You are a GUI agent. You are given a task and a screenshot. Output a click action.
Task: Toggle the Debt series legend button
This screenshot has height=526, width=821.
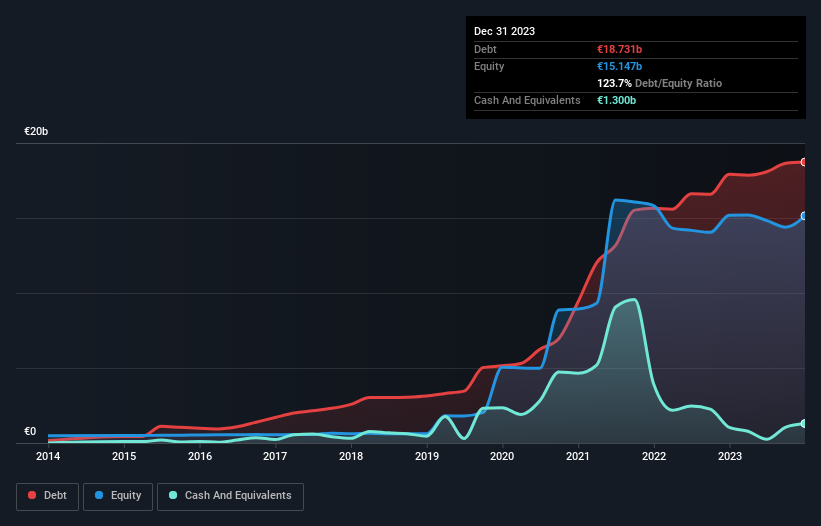pyautogui.click(x=48, y=496)
